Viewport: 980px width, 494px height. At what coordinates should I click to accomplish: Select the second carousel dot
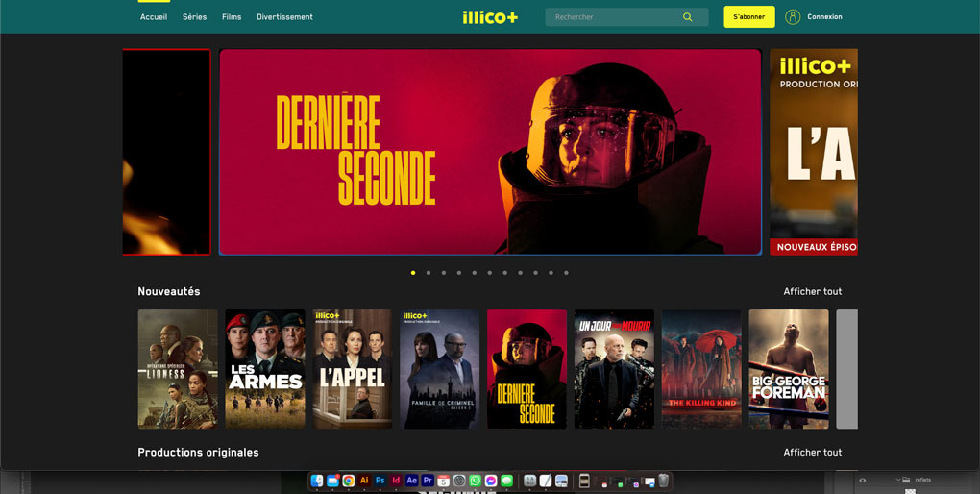pos(429,273)
